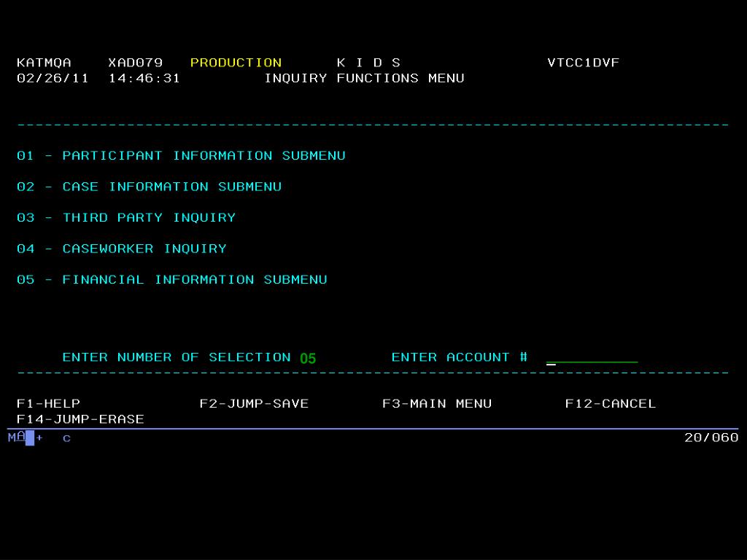747x560 pixels.
Task: Focus the Enter Account # input field
Action: click(592, 358)
